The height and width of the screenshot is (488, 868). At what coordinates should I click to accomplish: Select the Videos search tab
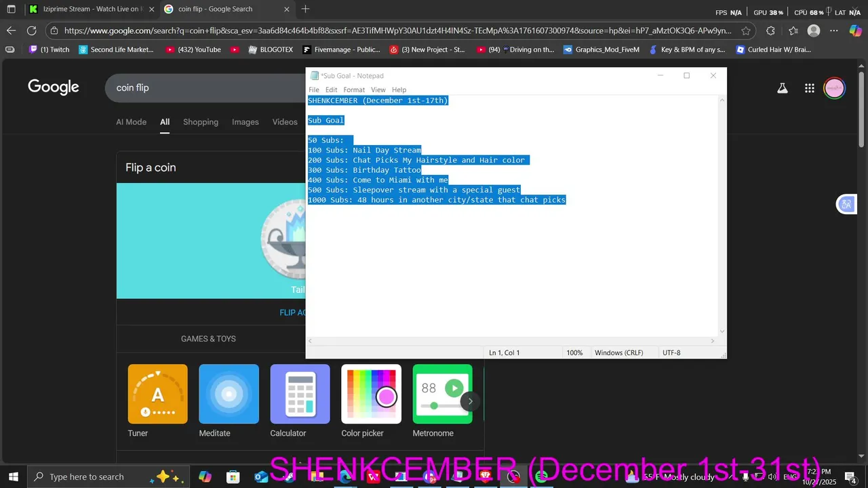(x=285, y=122)
